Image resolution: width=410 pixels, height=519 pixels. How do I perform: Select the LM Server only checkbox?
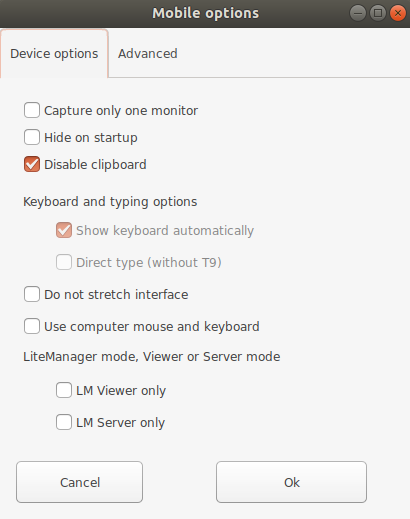(x=64, y=422)
